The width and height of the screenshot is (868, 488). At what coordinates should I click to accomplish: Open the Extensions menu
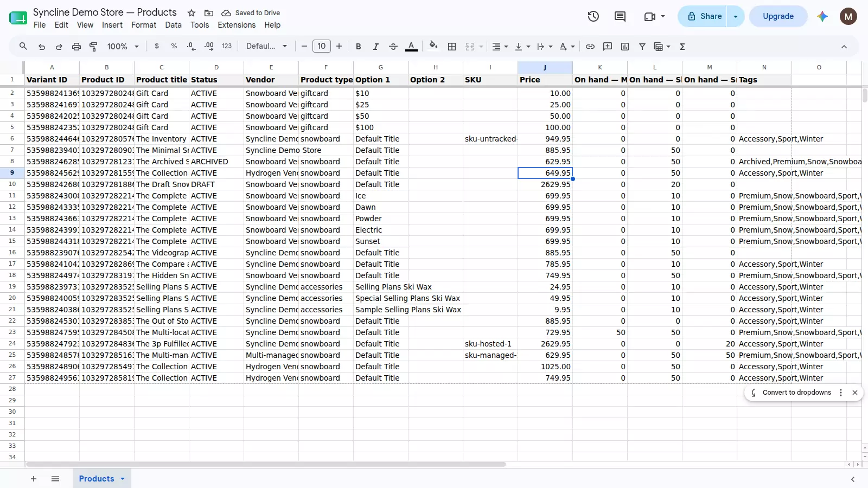[237, 25]
